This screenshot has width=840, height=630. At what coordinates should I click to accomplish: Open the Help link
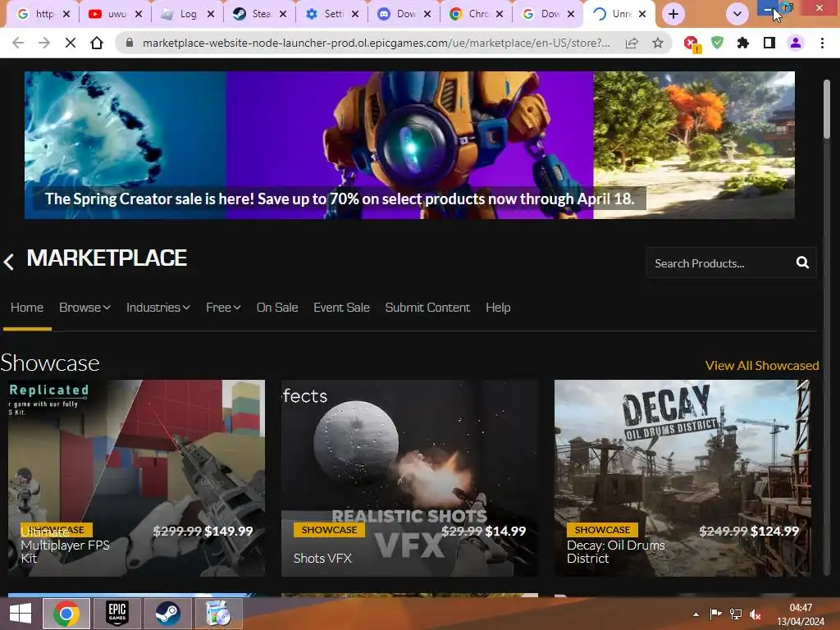tap(498, 308)
